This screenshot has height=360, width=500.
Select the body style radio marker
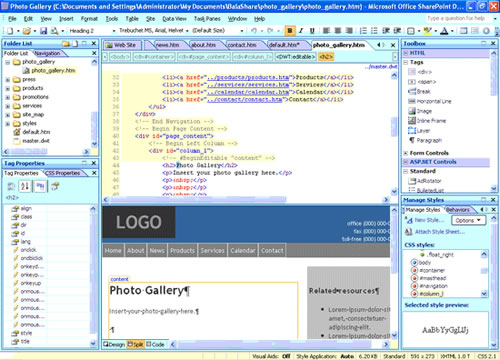pyautogui.click(x=415, y=262)
